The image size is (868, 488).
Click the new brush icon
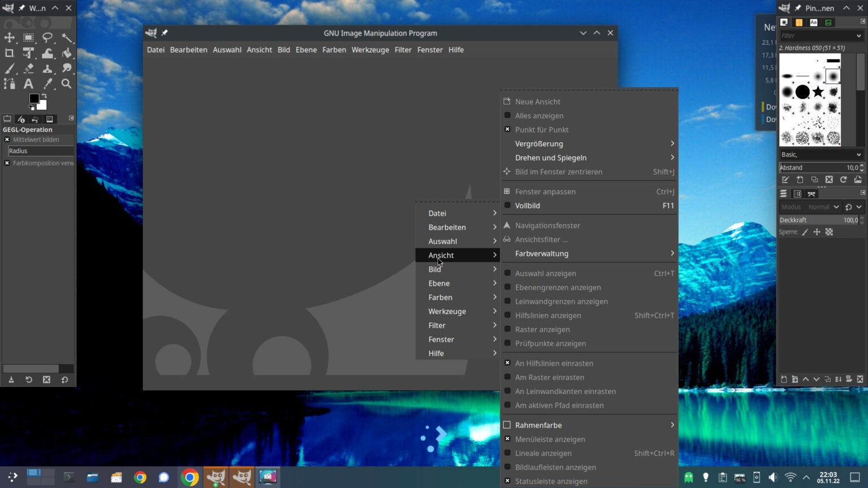point(800,180)
